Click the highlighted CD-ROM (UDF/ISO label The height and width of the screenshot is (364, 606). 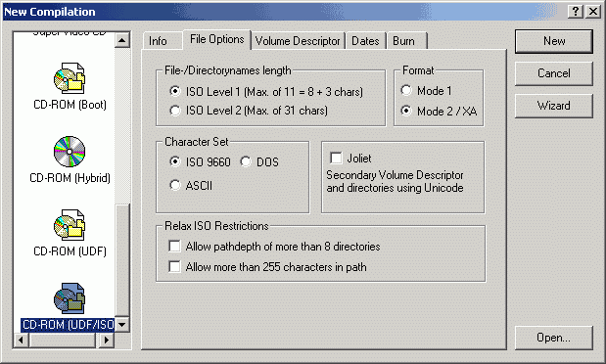68,325
